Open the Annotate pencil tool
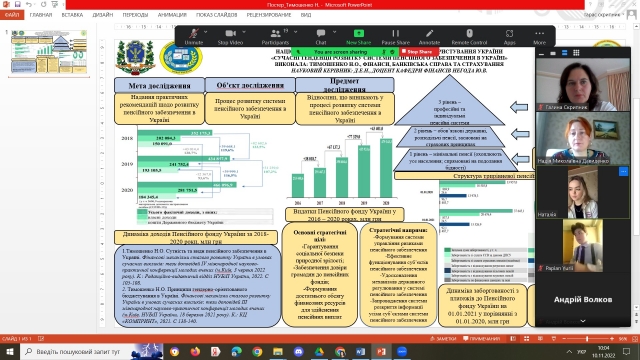 (x=429, y=37)
